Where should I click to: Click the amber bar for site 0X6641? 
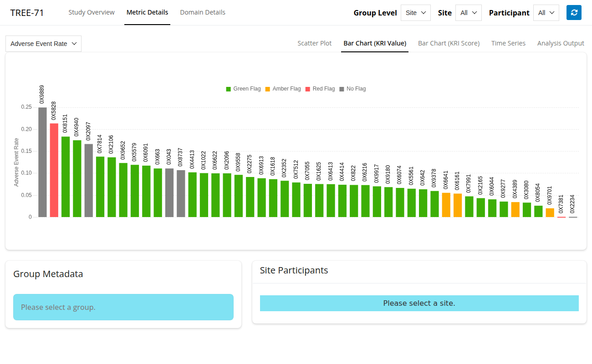[x=446, y=205]
